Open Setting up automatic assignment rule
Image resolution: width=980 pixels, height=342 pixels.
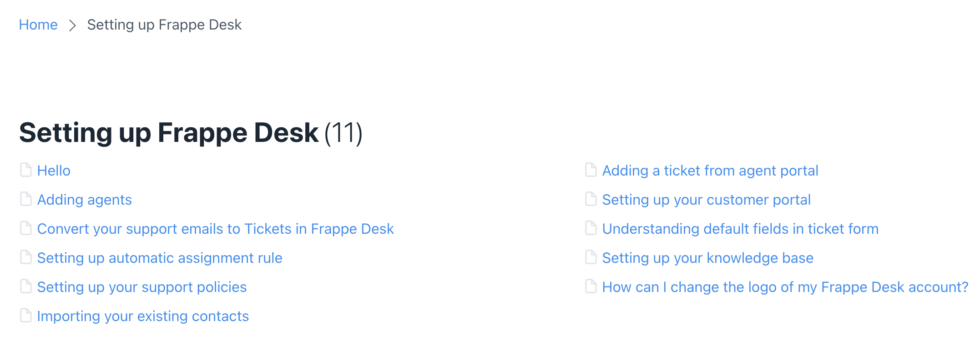point(160,257)
